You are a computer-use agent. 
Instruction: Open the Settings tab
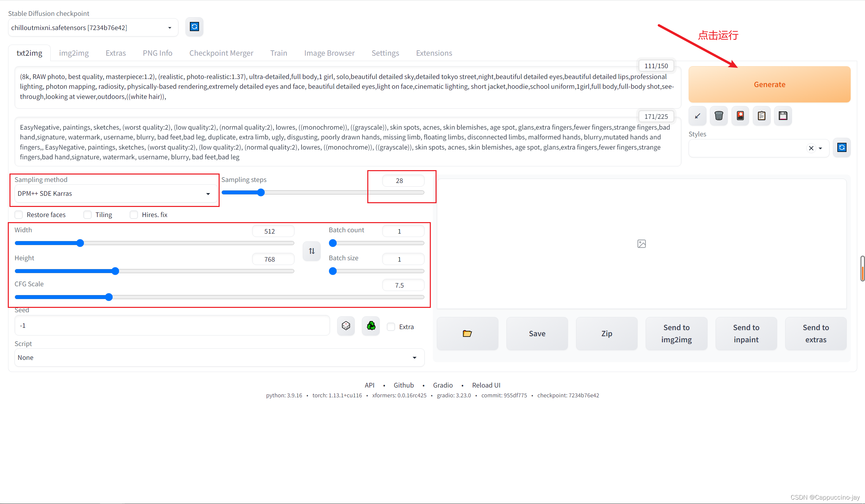pos(386,53)
